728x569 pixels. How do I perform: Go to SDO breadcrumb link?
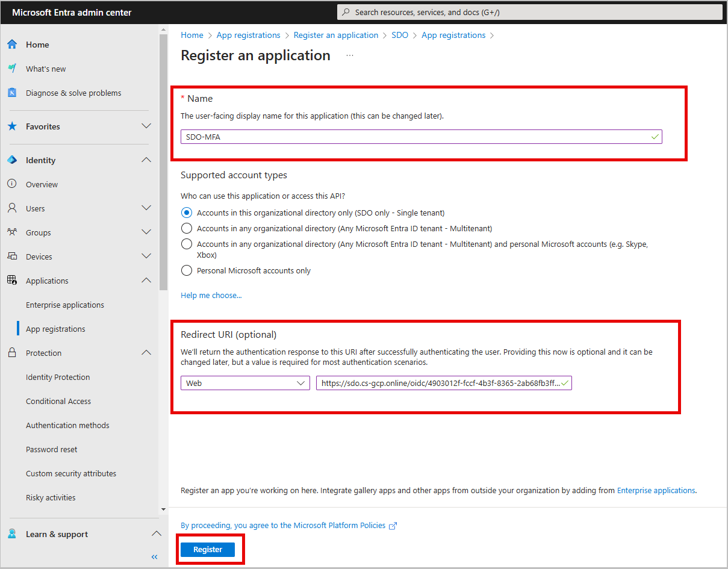tap(400, 36)
